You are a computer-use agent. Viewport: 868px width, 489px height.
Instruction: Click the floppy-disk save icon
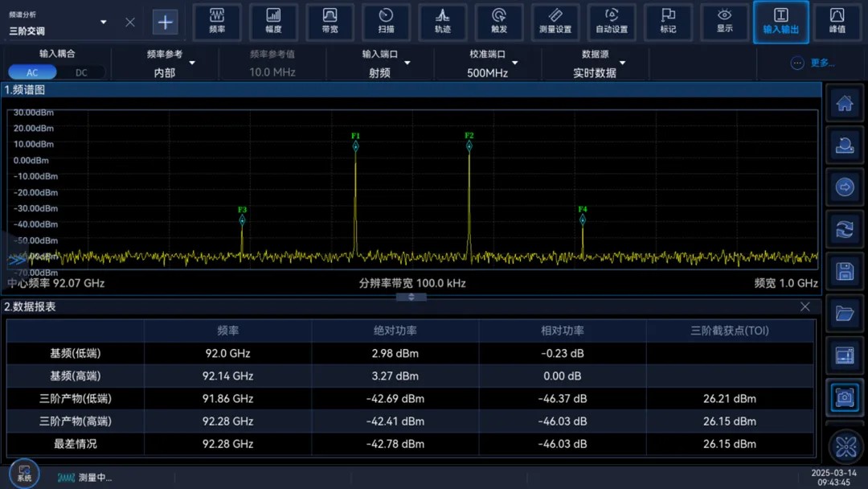point(845,272)
